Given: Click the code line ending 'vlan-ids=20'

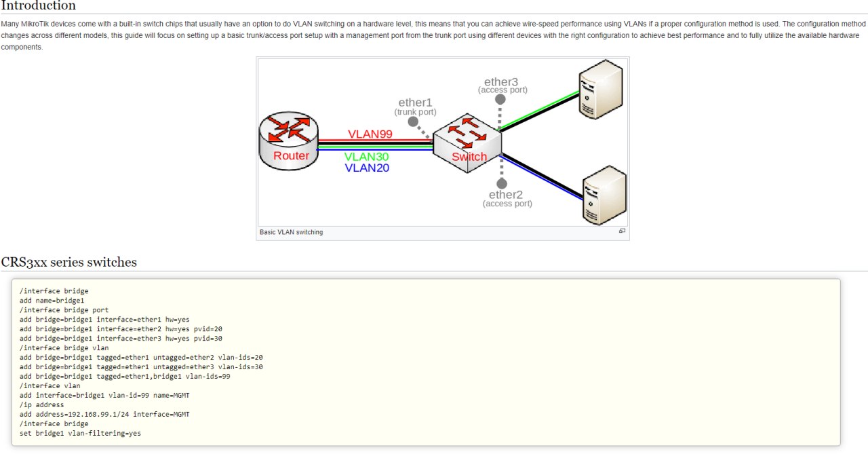Looking at the screenshot, I should pyautogui.click(x=141, y=357).
